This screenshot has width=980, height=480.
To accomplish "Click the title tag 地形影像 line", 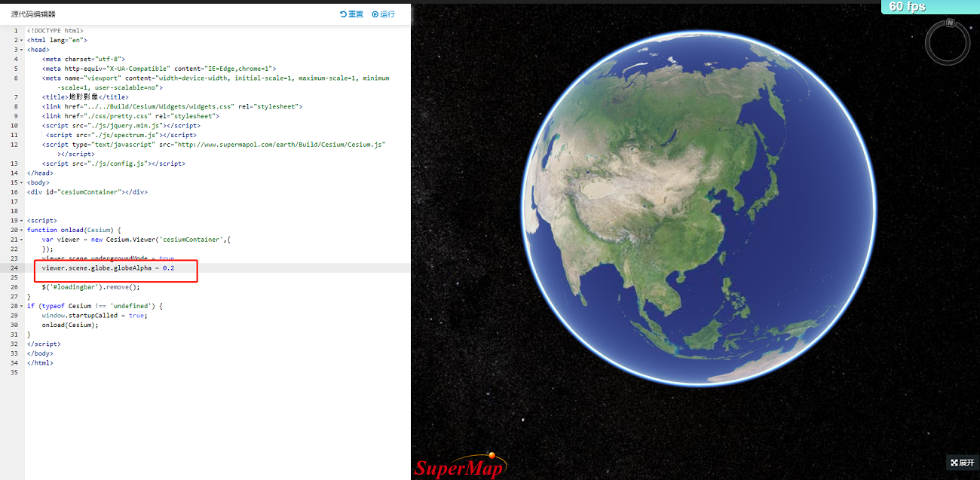I will click(x=85, y=97).
